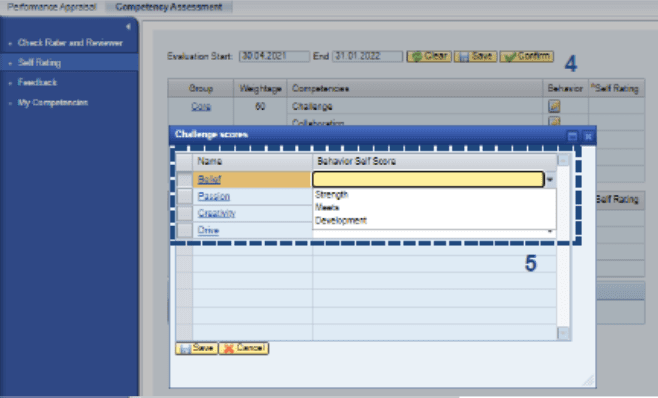658x398 pixels.
Task: Cancel the Challenge scores dialog
Action: [x=244, y=348]
